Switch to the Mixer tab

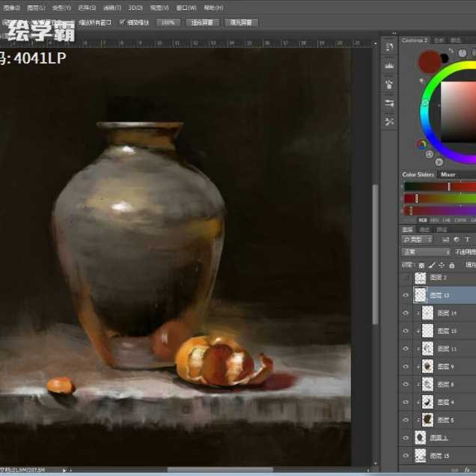tap(448, 174)
